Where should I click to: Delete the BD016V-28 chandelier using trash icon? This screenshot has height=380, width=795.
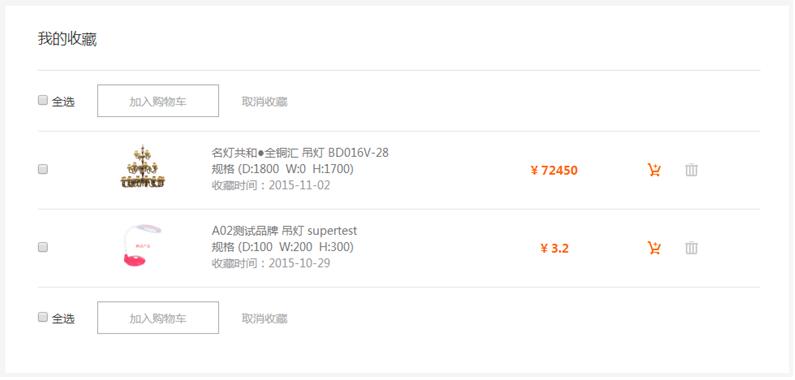tap(691, 170)
